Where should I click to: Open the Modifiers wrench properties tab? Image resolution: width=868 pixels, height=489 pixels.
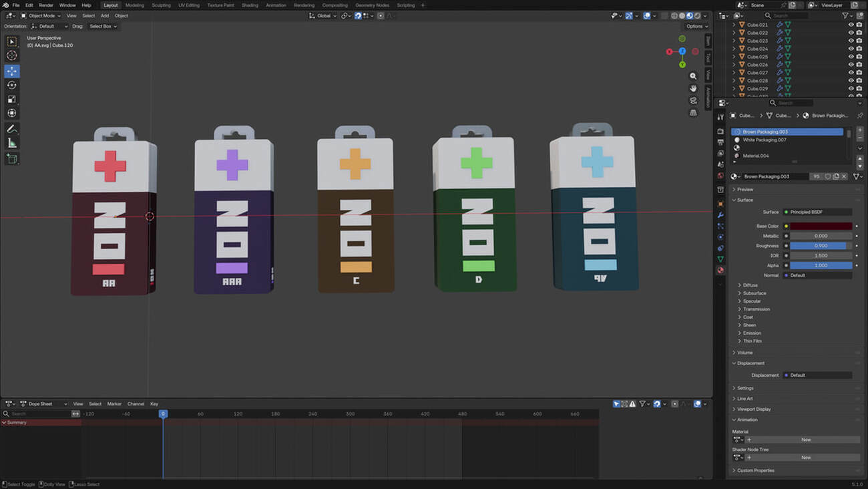pos(720,215)
